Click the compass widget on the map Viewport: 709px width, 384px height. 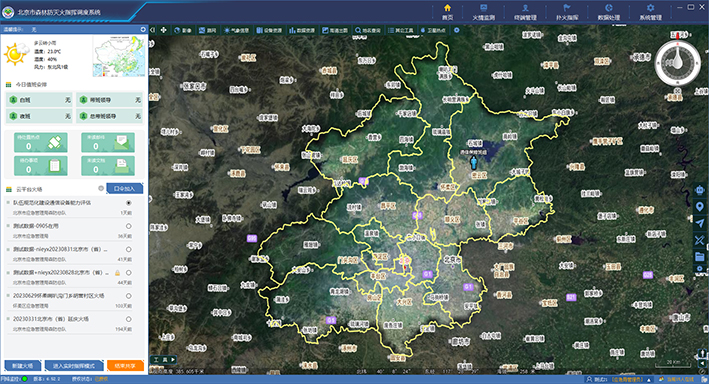[677, 62]
